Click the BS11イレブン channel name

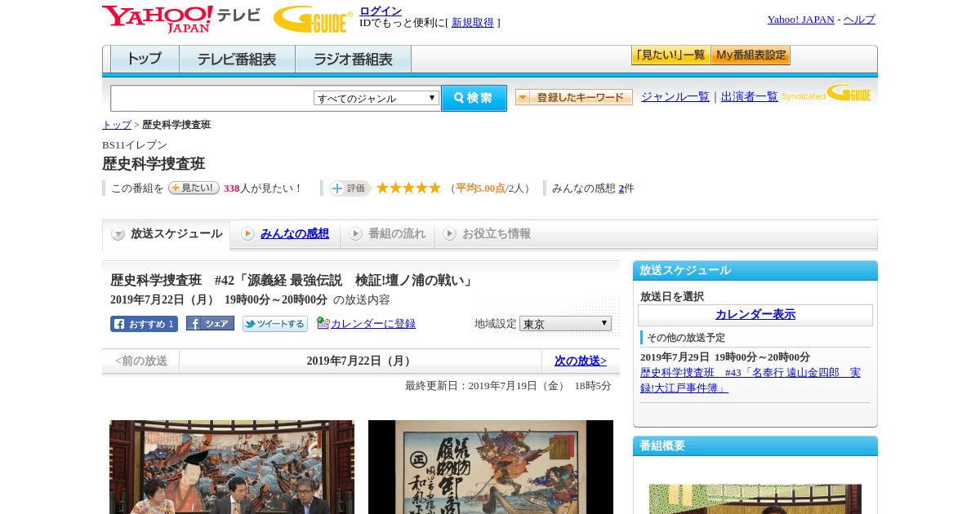[x=135, y=145]
